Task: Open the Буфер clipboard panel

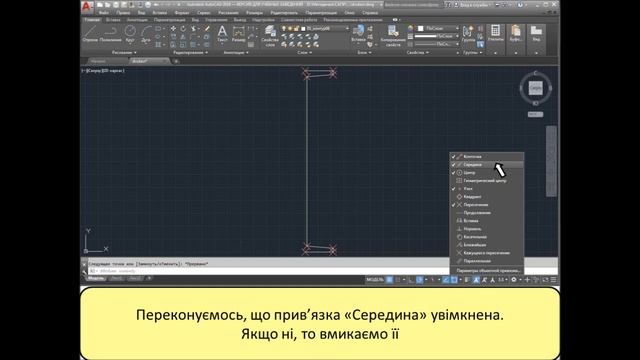Action: click(516, 33)
